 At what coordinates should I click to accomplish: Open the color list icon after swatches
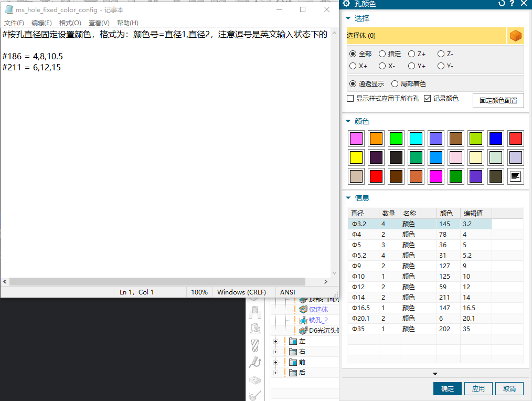click(x=515, y=176)
